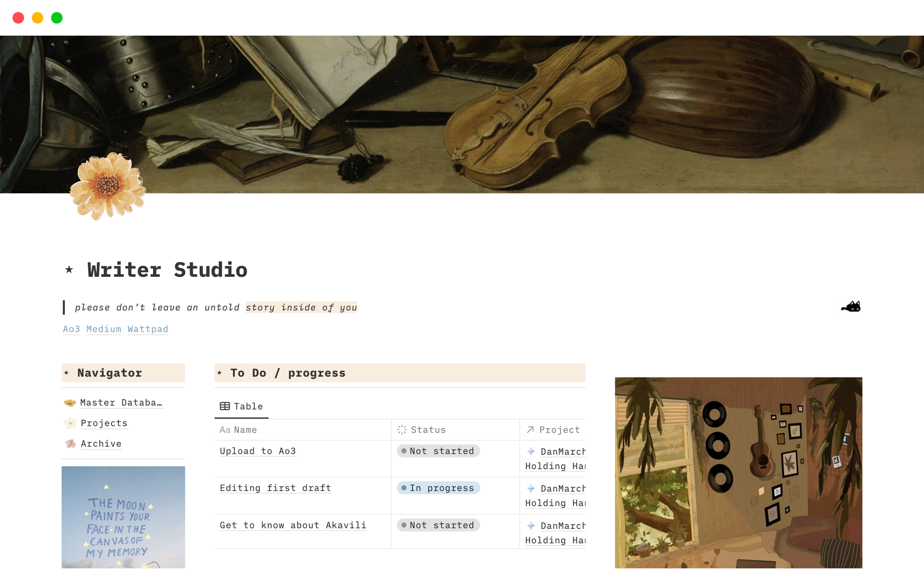Open the Ao3 link
Viewport: 924px width, 578px height.
point(71,329)
